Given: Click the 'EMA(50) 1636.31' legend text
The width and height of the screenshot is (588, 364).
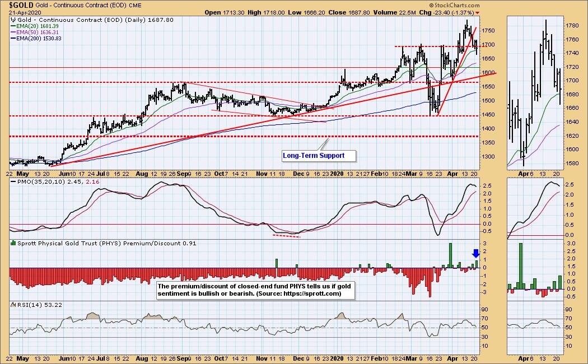Looking at the screenshot, I should pos(38,32).
